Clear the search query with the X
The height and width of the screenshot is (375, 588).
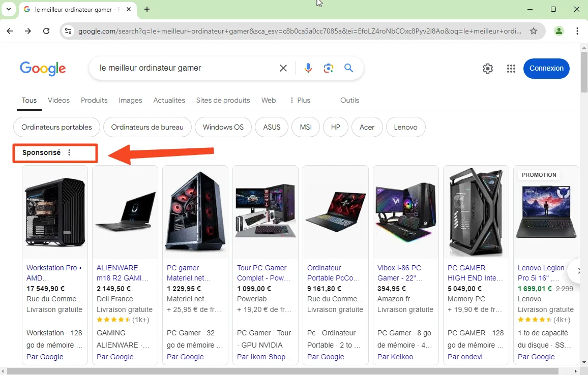click(x=283, y=68)
